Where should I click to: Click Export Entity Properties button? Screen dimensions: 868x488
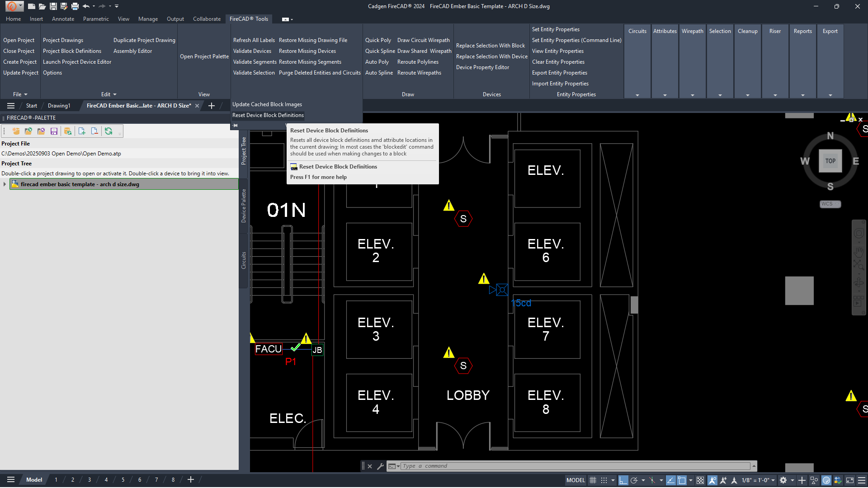560,73
